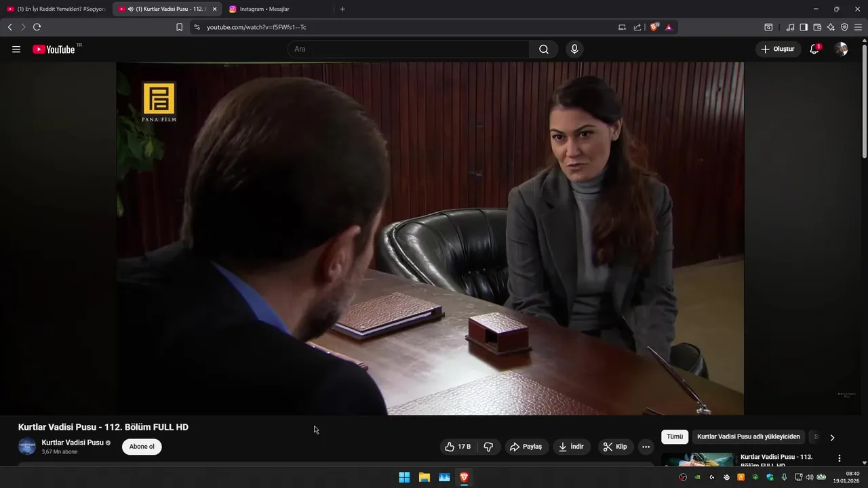Click the page vertical scrollbar thumb
The image size is (868, 488).
tap(864, 102)
